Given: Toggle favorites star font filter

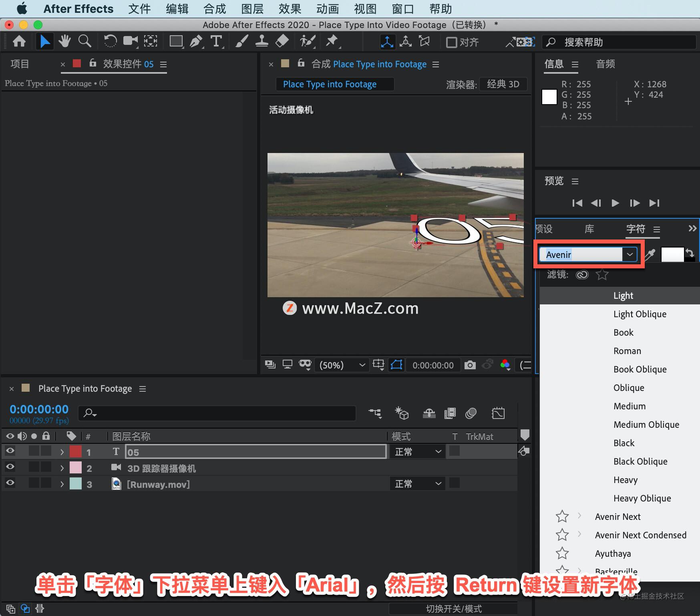Looking at the screenshot, I should (x=602, y=274).
